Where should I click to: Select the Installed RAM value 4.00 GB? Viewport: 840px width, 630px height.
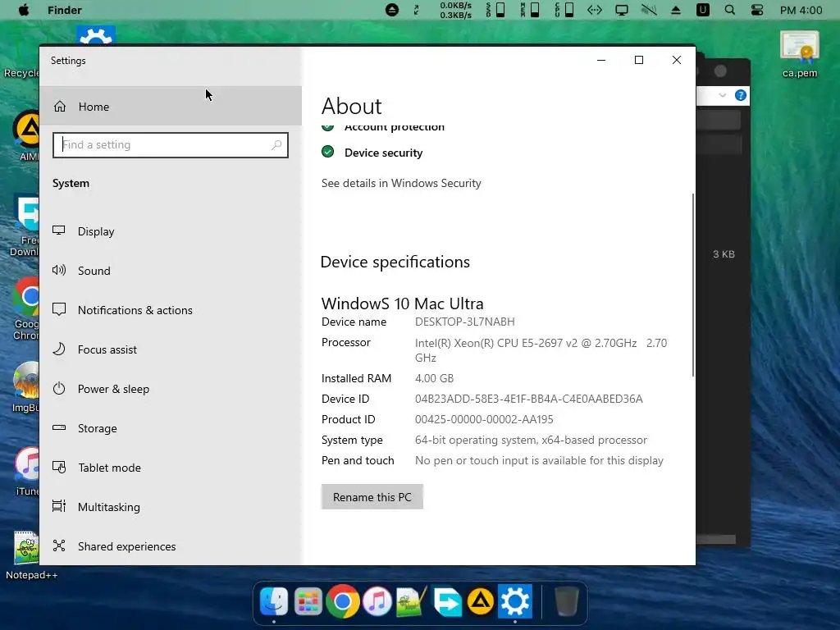tap(435, 378)
